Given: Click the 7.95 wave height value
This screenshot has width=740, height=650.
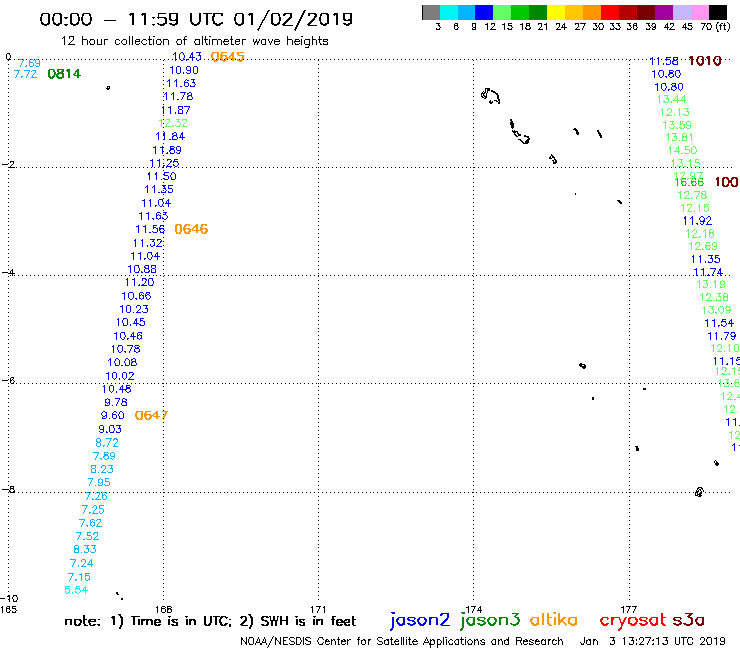Looking at the screenshot, I should point(99,482).
